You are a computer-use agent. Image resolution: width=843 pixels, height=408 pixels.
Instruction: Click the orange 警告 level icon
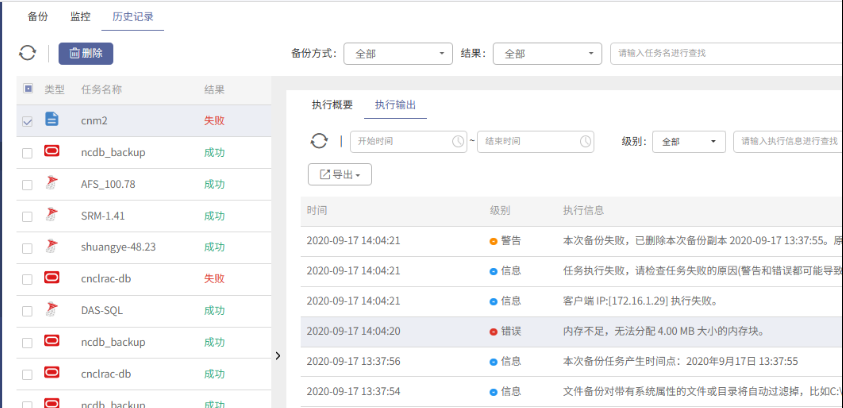[494, 241]
